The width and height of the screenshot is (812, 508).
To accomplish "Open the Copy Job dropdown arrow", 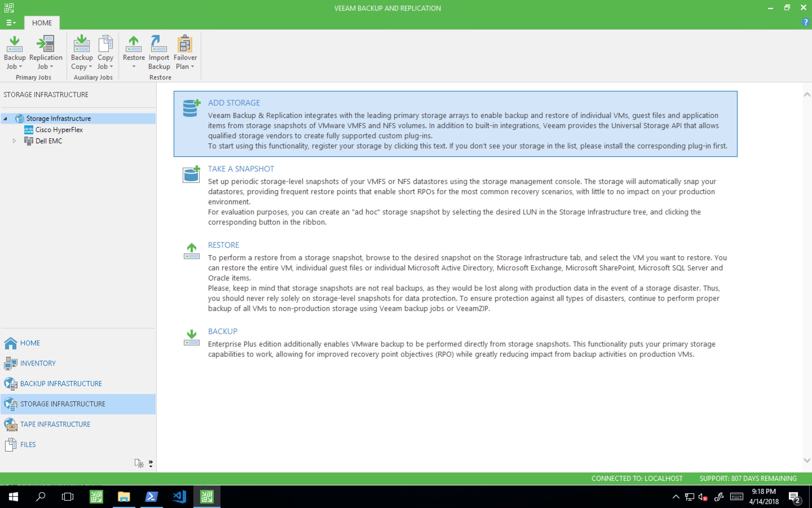I will pyautogui.click(x=111, y=67).
